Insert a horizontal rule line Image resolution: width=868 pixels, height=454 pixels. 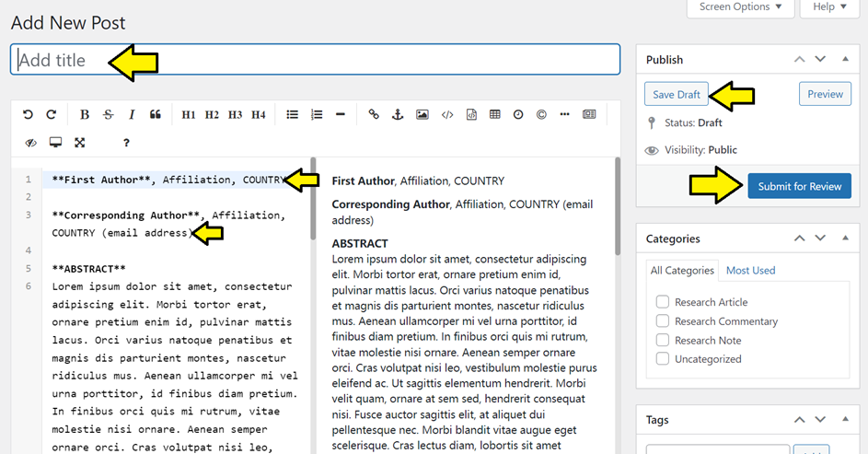coord(340,114)
